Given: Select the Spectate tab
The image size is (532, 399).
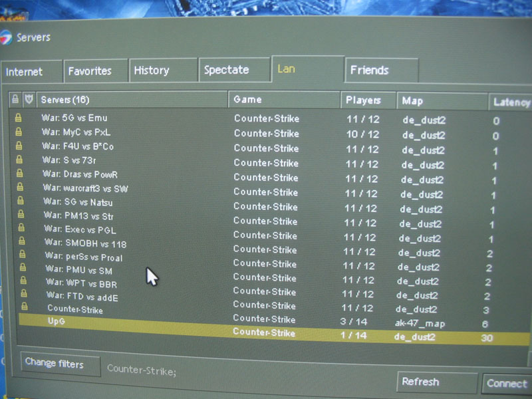Looking at the screenshot, I should (235, 70).
